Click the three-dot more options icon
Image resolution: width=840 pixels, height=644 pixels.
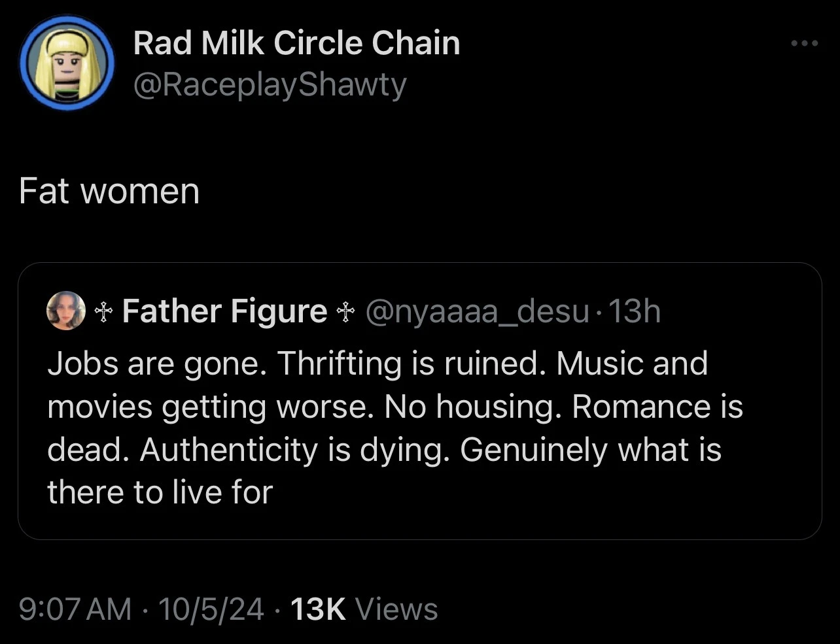pyautogui.click(x=804, y=44)
